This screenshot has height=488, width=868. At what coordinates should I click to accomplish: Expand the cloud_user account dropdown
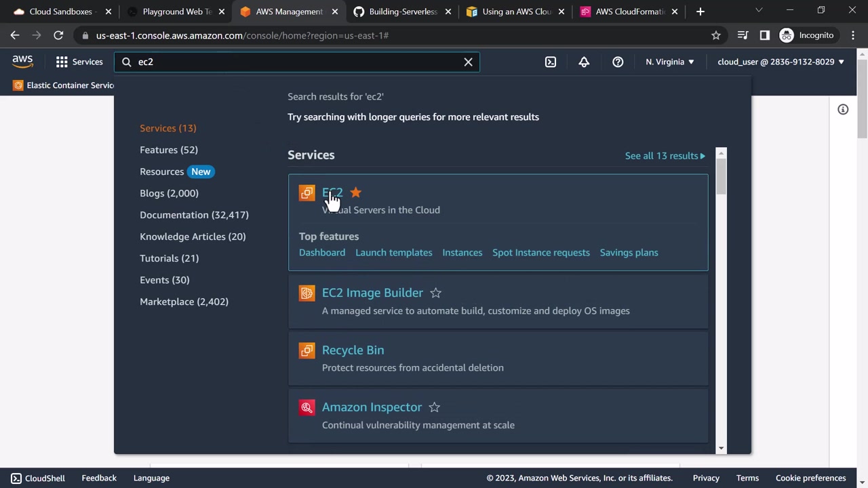pos(781,62)
